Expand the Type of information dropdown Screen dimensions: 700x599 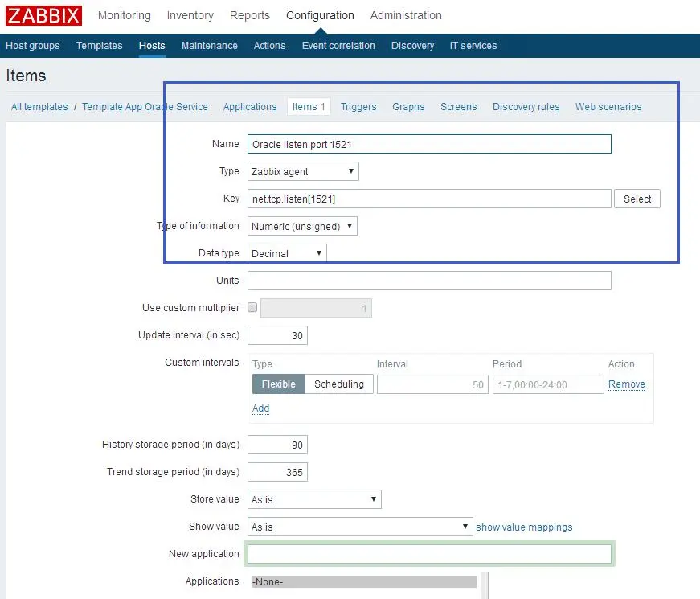(x=302, y=226)
